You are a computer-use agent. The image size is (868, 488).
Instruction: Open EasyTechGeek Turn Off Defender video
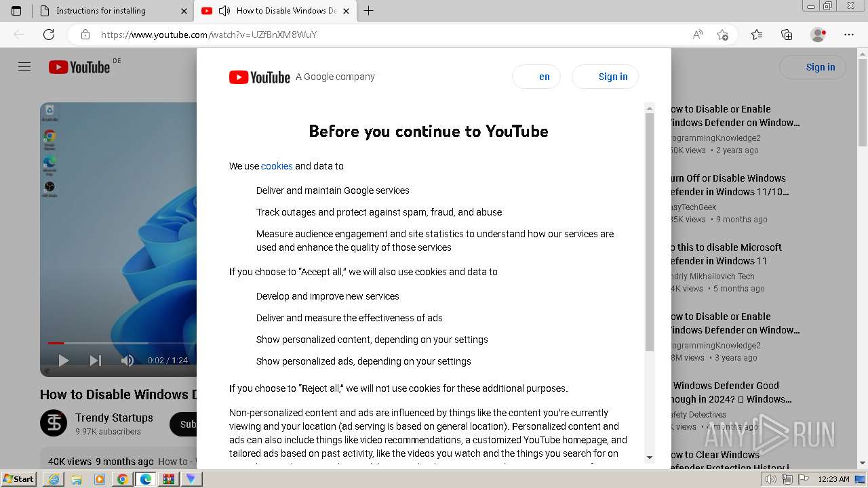(x=730, y=185)
